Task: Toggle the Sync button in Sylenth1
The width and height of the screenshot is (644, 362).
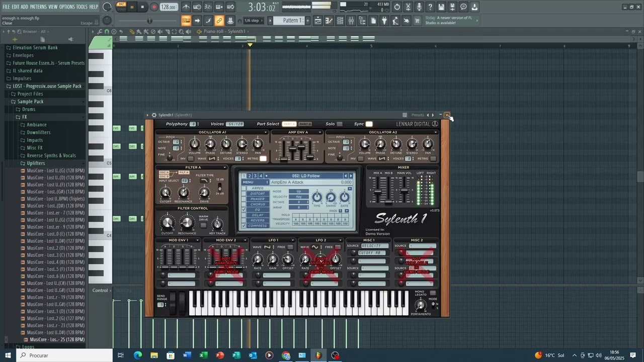Action: tap(369, 124)
